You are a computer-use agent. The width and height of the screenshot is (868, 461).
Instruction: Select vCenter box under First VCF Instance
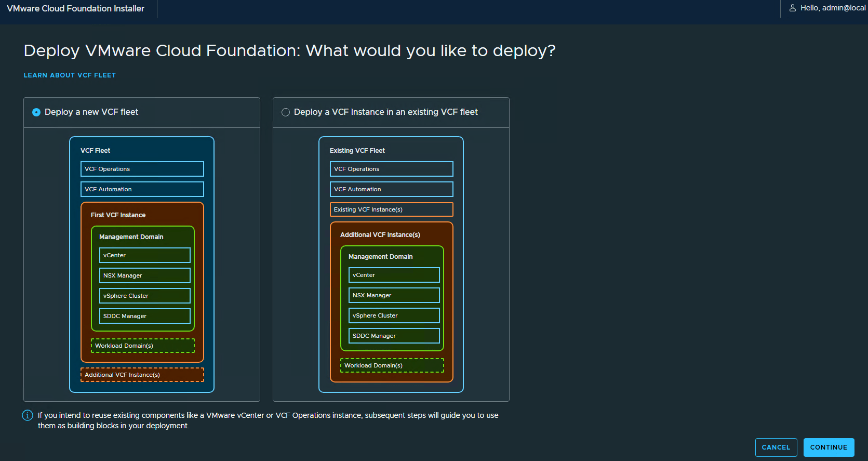coord(145,255)
